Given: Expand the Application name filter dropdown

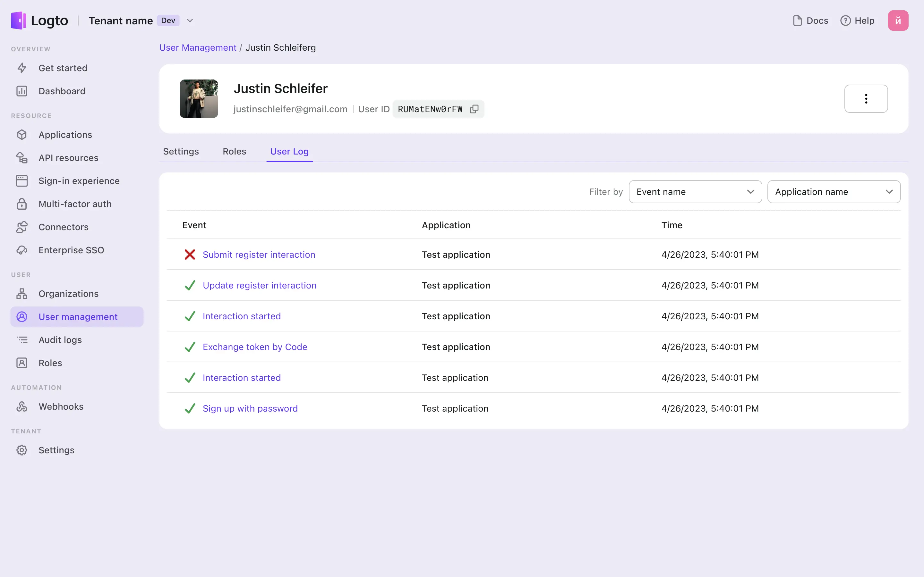Looking at the screenshot, I should [x=834, y=191].
